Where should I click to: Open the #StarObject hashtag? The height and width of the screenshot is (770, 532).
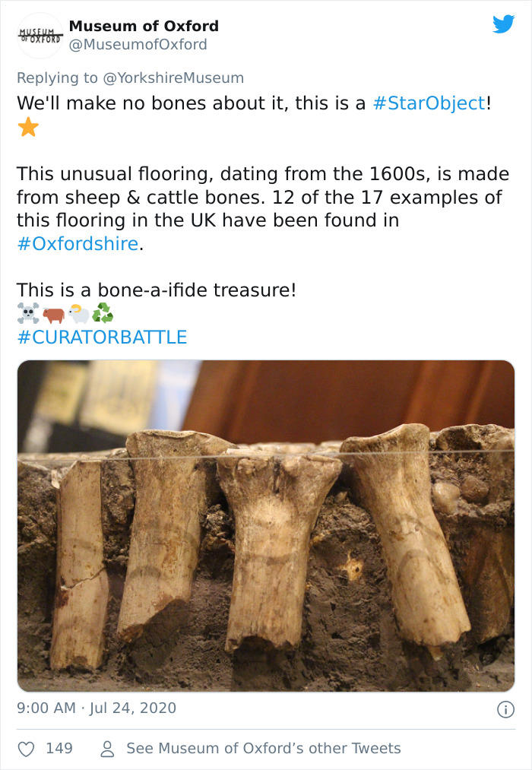429,103
